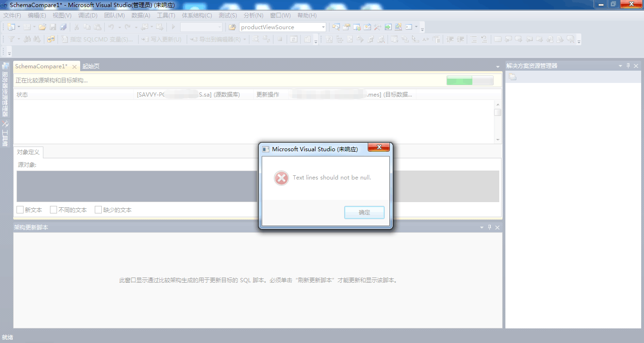The width and height of the screenshot is (644, 343).
Task: Click the 导出到编辑器(R) button
Action: (216, 39)
